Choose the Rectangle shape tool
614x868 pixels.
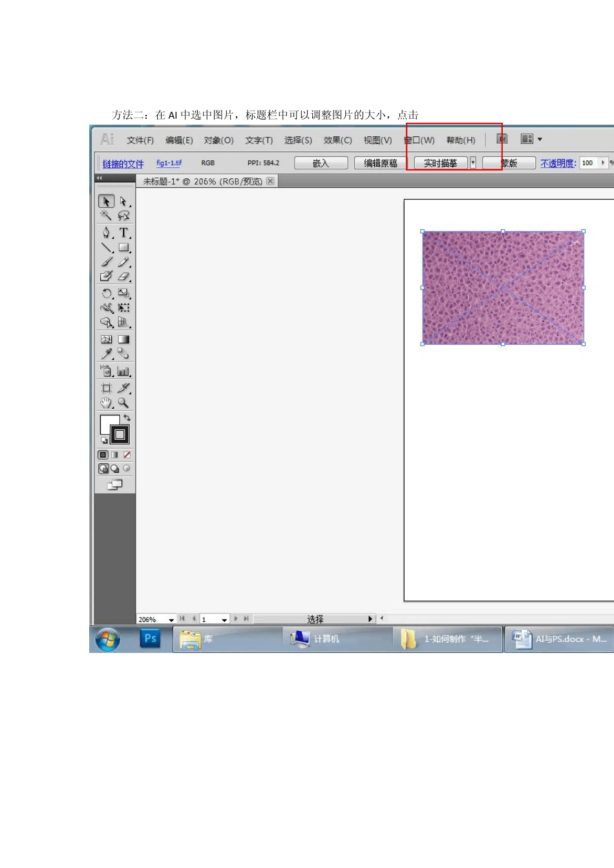point(123,247)
